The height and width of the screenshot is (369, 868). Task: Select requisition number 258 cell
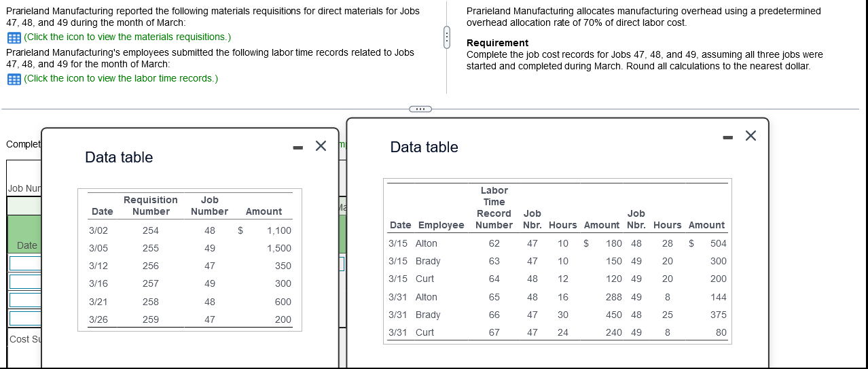click(151, 302)
